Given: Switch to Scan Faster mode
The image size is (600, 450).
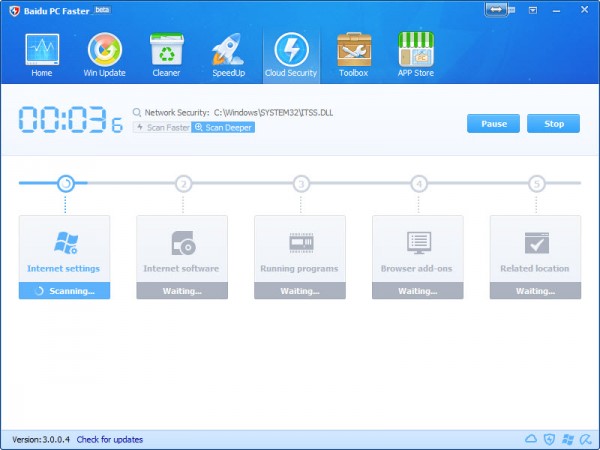Looking at the screenshot, I should tap(162, 128).
